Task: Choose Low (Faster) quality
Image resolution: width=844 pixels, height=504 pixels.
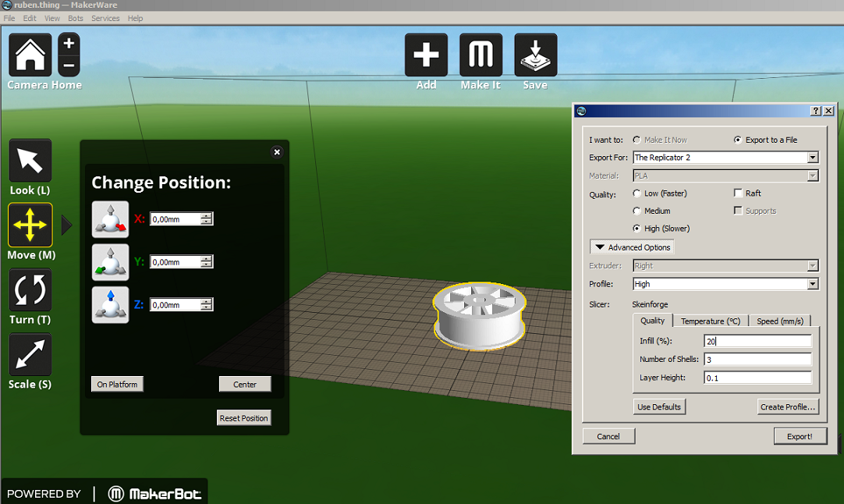Action: click(x=637, y=193)
